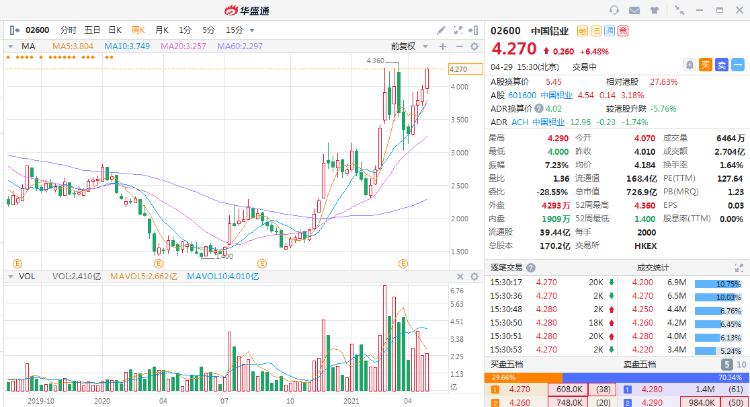This screenshot has height=407, width=750.
Task: Select the 逐笔交易 tab
Action: click(x=507, y=268)
